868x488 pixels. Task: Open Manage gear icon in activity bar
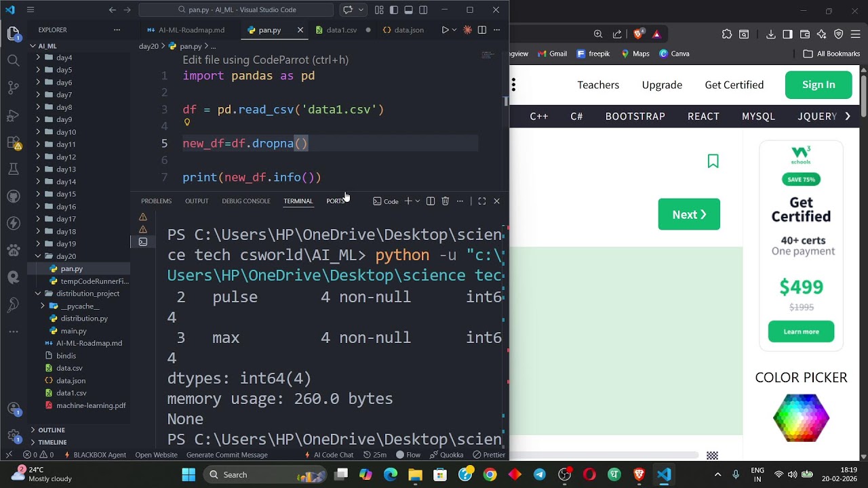click(x=13, y=435)
